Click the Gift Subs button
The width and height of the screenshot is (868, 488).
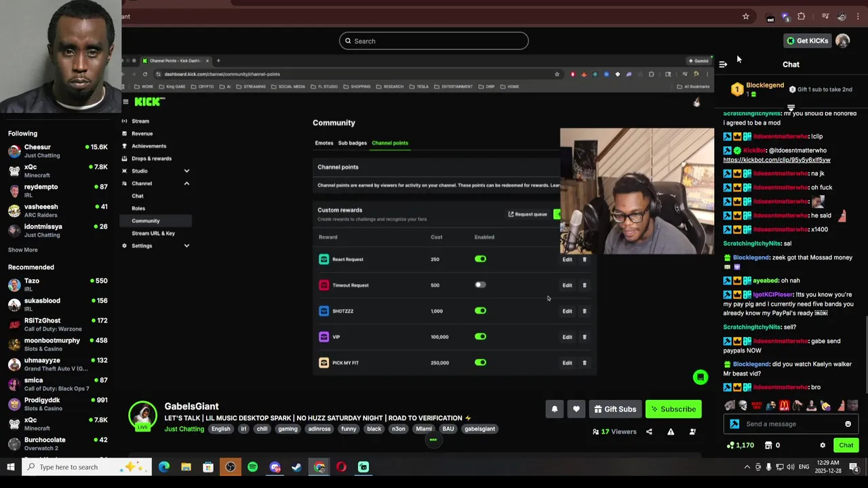[615, 409]
